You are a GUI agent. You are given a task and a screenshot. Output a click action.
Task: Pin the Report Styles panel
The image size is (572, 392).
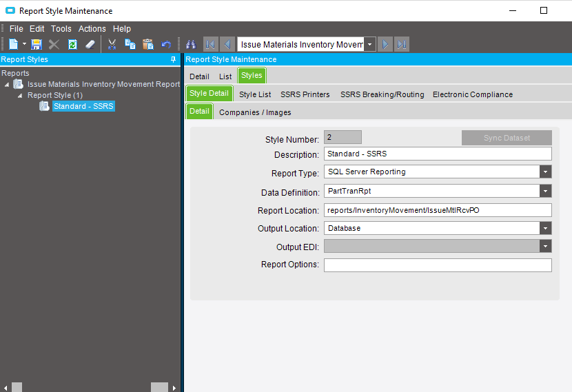(x=174, y=60)
